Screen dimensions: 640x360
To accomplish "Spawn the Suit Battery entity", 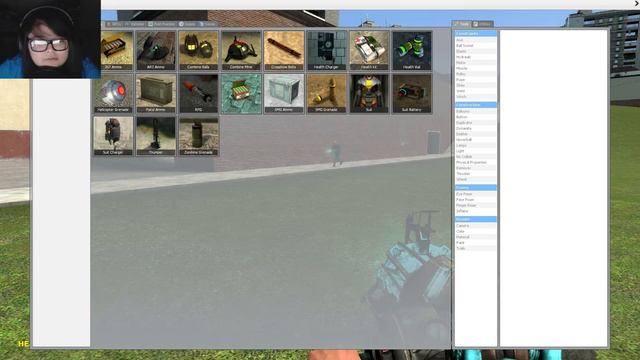I will pyautogui.click(x=412, y=93).
